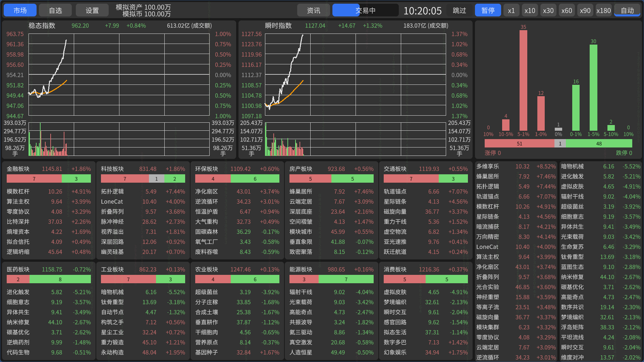Select stock 永动构造 priced 48.04
The width and height of the screenshot is (644, 362).
click(x=143, y=352)
